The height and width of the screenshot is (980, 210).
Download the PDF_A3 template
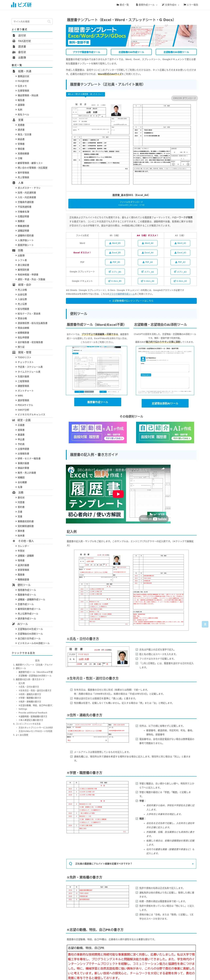[180, 262]
